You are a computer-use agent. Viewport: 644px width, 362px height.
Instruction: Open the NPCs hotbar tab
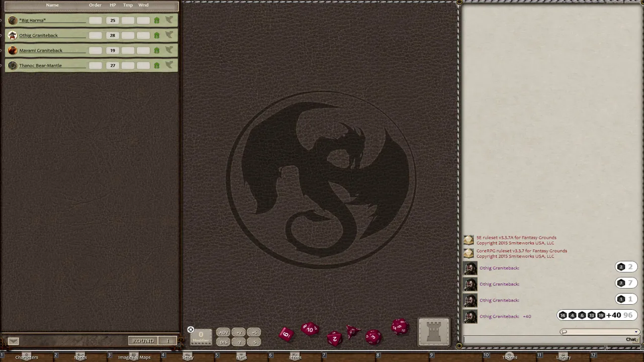(242, 357)
